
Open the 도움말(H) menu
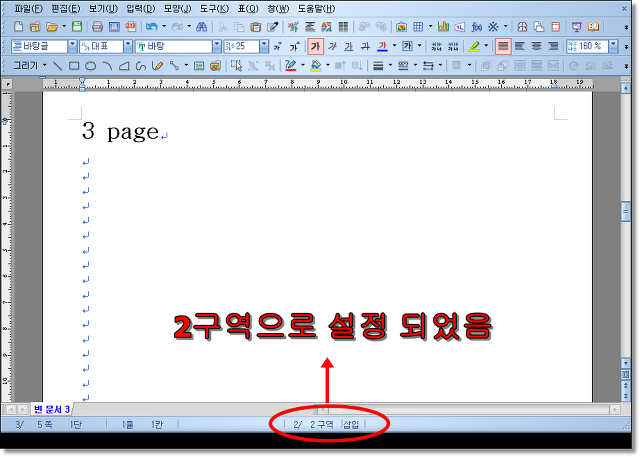click(316, 9)
